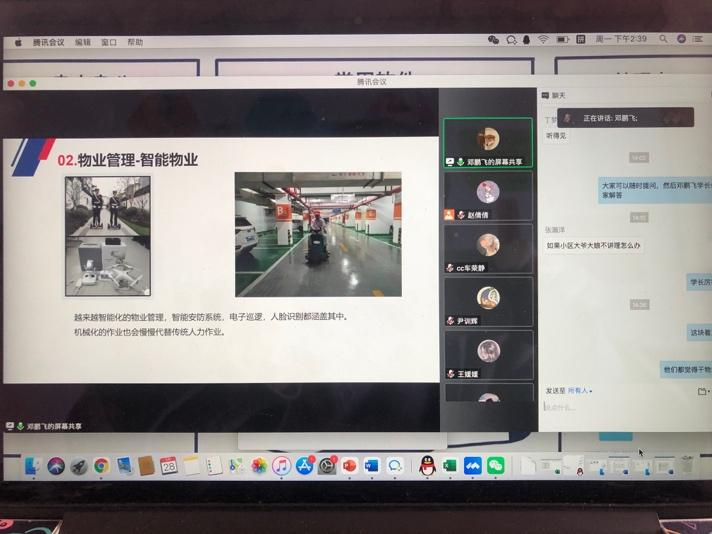The width and height of the screenshot is (712, 534).
Task: Open the iTunes music icon in the Dock
Action: (282, 465)
